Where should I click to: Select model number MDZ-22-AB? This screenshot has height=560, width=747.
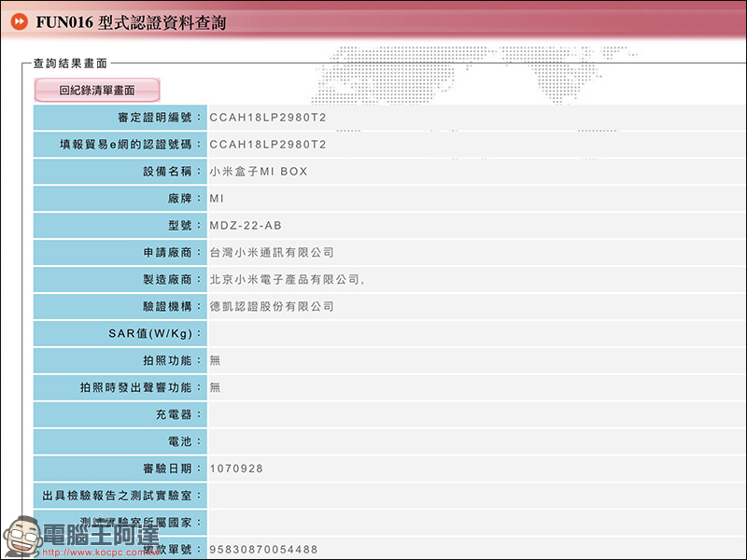(246, 226)
